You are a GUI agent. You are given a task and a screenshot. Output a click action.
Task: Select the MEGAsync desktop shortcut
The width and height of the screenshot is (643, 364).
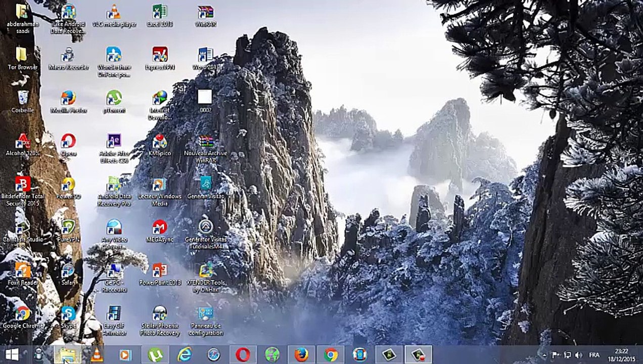point(160,231)
